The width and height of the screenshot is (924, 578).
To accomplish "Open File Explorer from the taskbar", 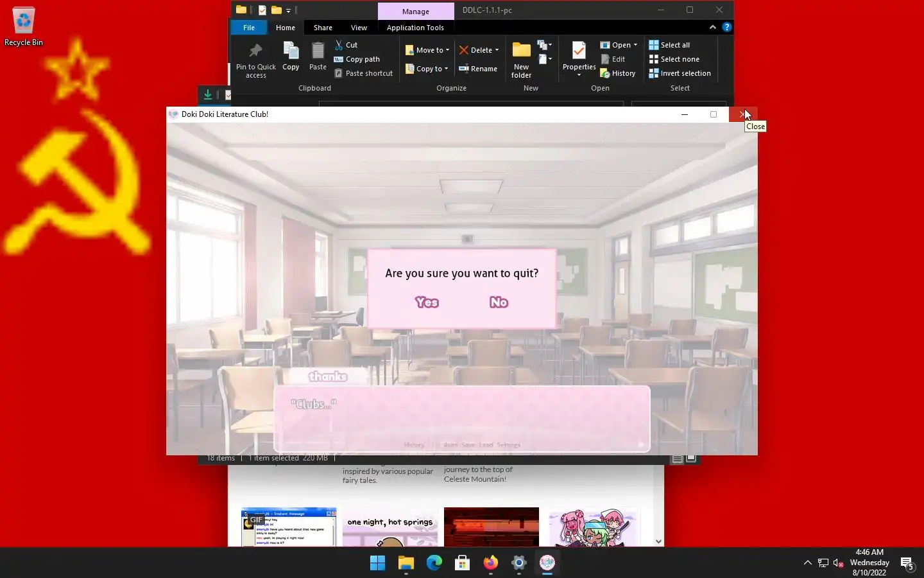I will click(x=406, y=563).
